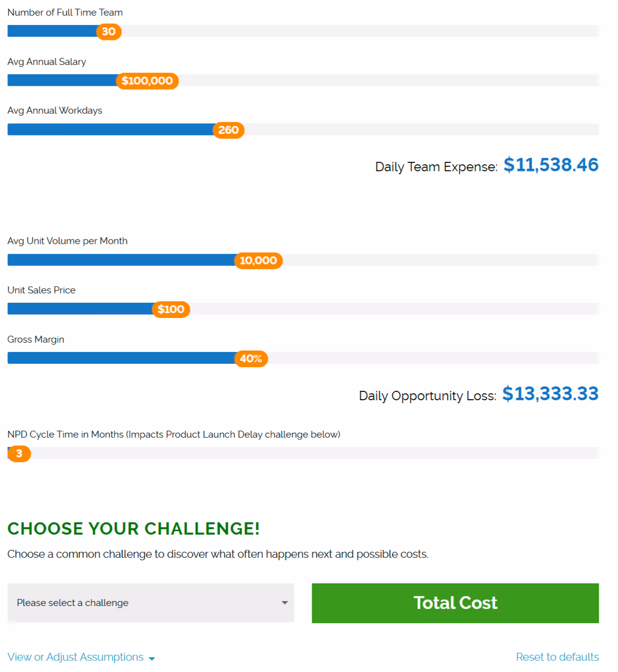Select the 260 workdays slider marker
Viewport: 618px width, 672px height.
tap(228, 130)
